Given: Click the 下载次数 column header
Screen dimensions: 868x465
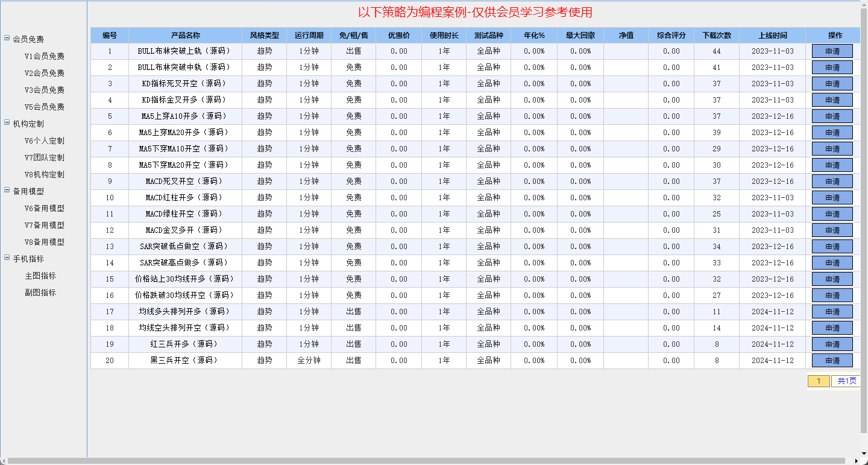Looking at the screenshot, I should 716,36.
